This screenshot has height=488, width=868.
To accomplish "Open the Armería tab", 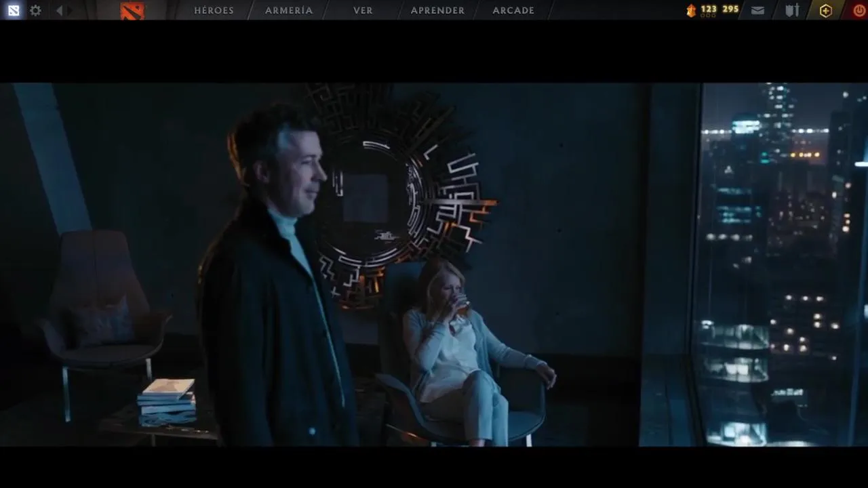I will point(289,10).
